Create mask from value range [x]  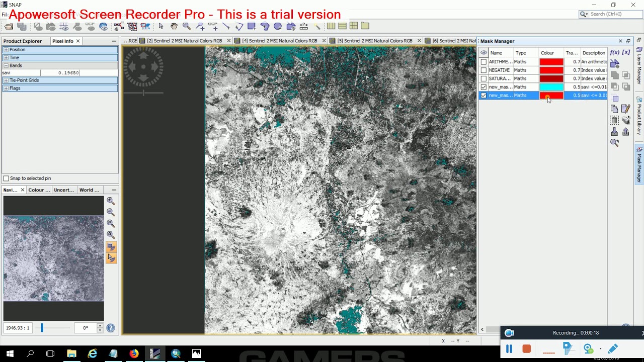(x=626, y=52)
